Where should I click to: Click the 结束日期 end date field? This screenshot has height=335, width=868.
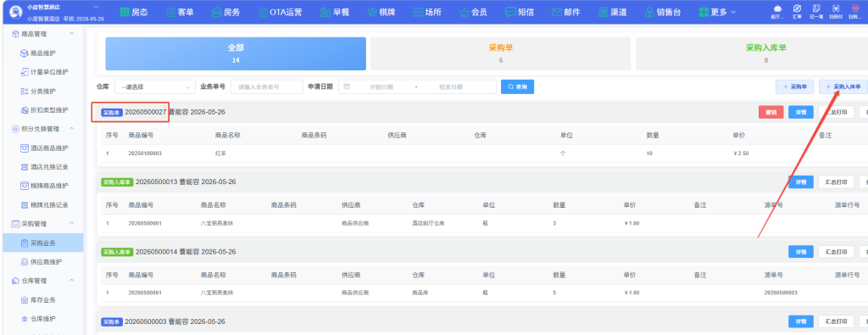451,87
